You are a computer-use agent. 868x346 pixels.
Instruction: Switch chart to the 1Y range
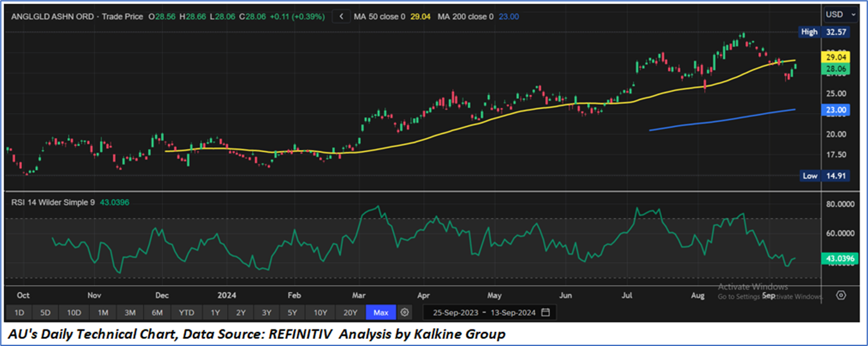point(215,313)
